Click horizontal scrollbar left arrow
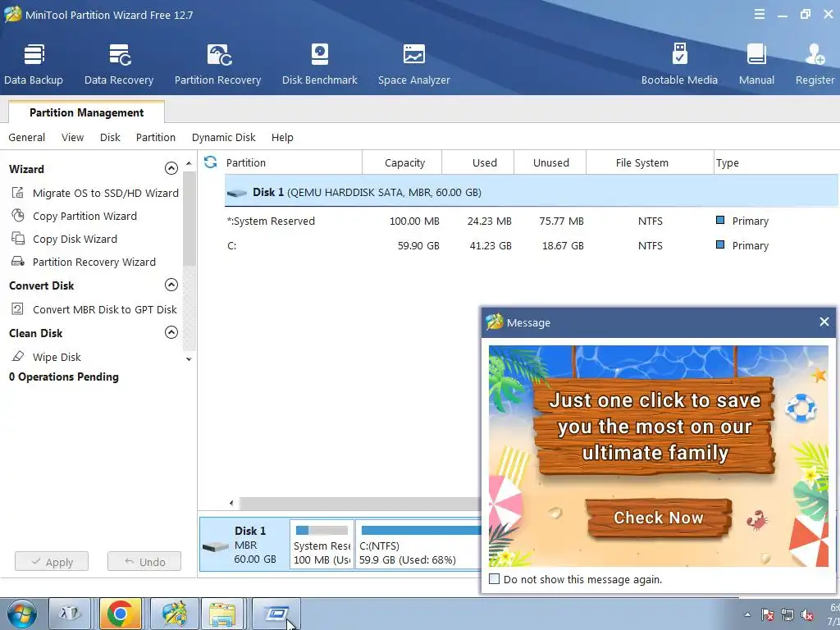The width and height of the screenshot is (840, 630). click(231, 503)
